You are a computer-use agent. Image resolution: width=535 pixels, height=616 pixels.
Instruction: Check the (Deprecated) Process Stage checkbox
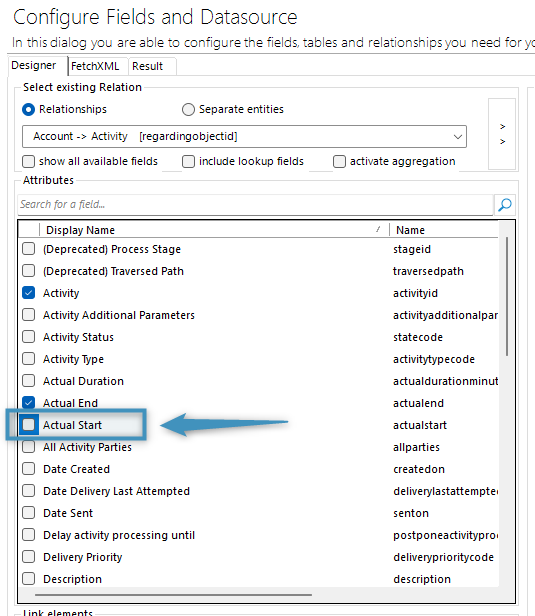click(x=28, y=249)
